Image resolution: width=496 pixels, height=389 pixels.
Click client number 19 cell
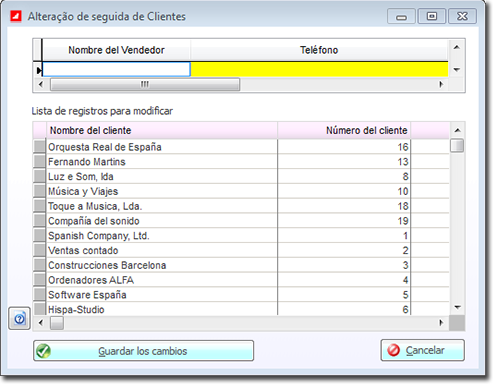(x=344, y=220)
